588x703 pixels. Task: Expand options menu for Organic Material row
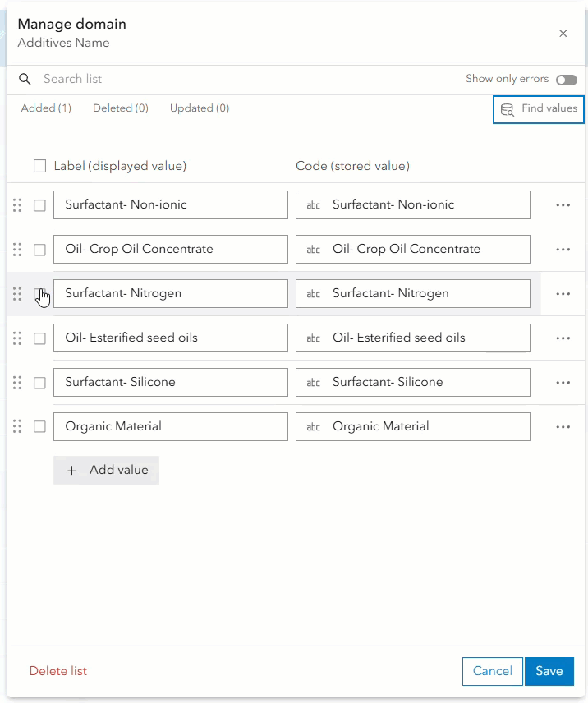[563, 427]
